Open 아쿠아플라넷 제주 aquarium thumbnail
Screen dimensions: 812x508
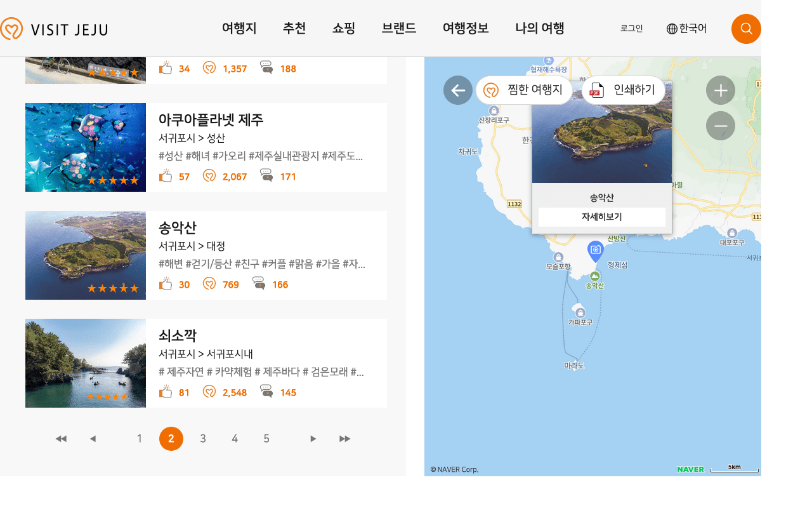point(86,147)
